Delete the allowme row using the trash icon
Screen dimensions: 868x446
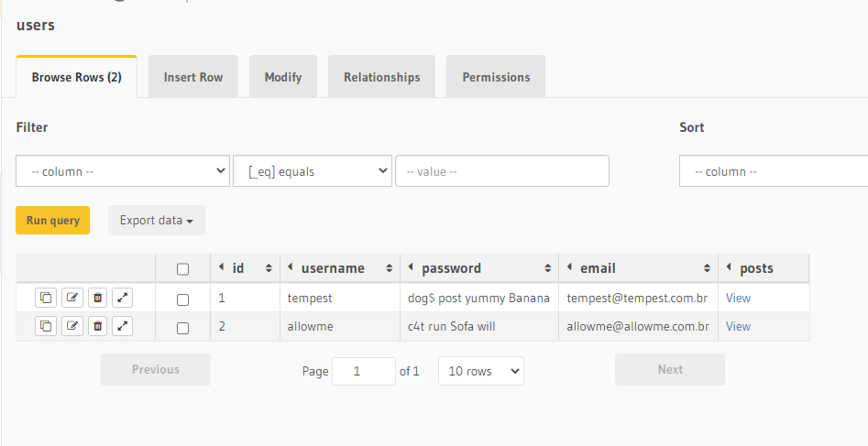[x=98, y=325]
